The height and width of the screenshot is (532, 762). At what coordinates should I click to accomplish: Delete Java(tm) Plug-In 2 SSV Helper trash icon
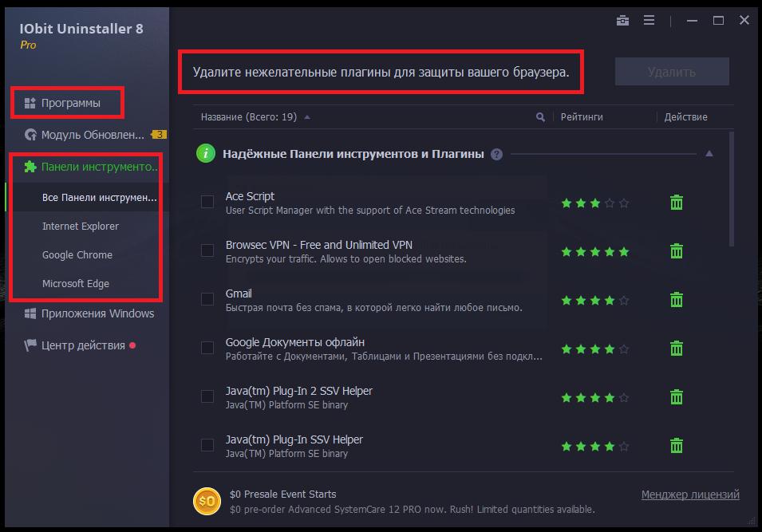click(x=677, y=397)
